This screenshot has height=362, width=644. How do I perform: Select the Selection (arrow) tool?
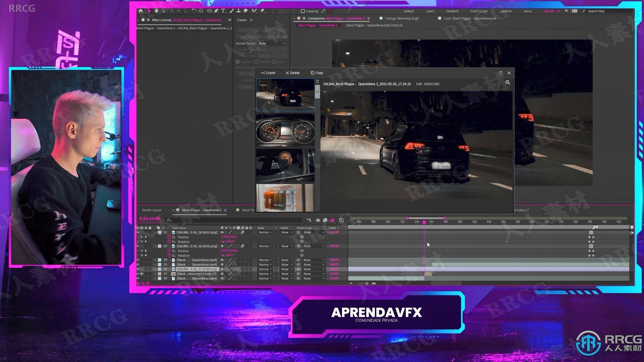click(x=150, y=11)
